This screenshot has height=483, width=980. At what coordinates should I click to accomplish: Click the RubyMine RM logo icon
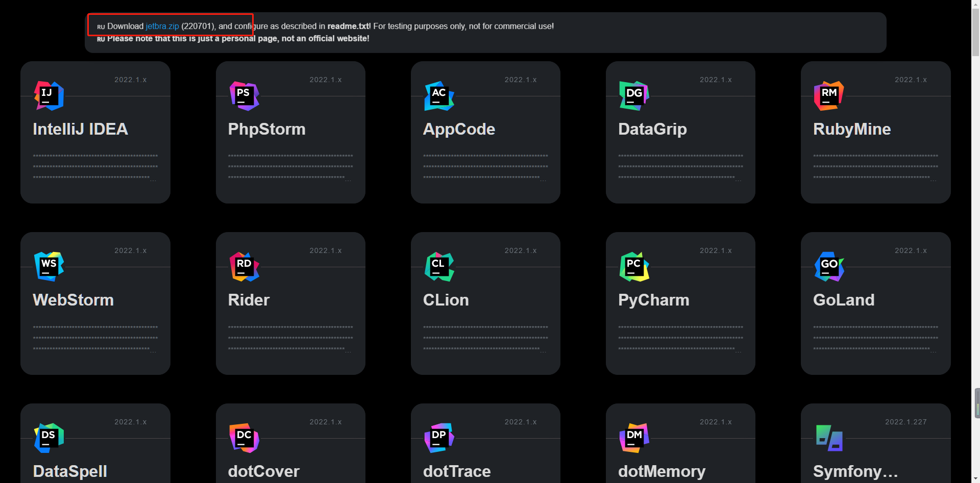(829, 96)
